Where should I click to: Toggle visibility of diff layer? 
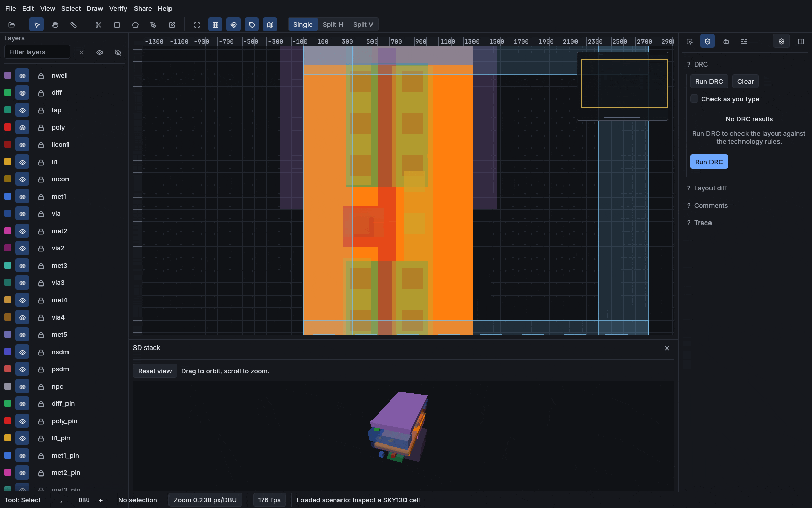(22, 93)
